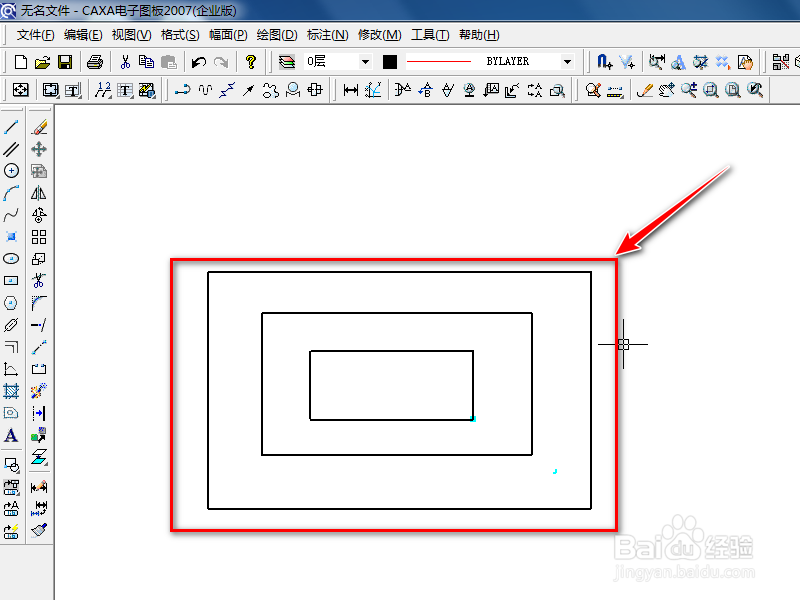Open the 帮助(H) menu
This screenshot has width=800, height=600.
[479, 35]
